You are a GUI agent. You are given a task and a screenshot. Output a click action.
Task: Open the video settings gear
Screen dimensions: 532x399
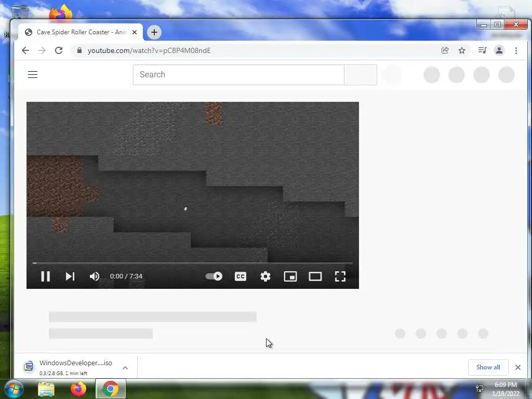265,276
